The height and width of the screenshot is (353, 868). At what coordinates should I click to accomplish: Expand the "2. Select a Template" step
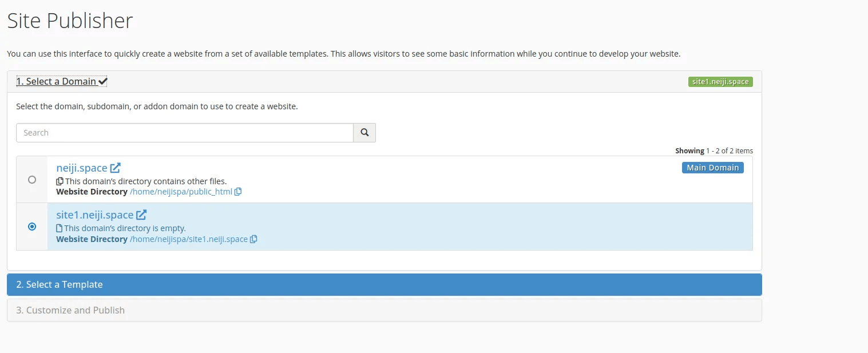pos(385,284)
